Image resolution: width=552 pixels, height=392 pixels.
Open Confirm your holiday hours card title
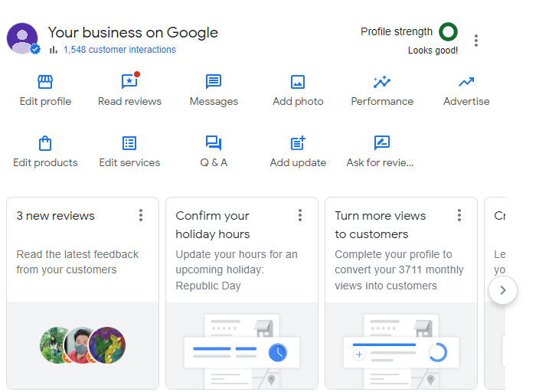coord(213,224)
